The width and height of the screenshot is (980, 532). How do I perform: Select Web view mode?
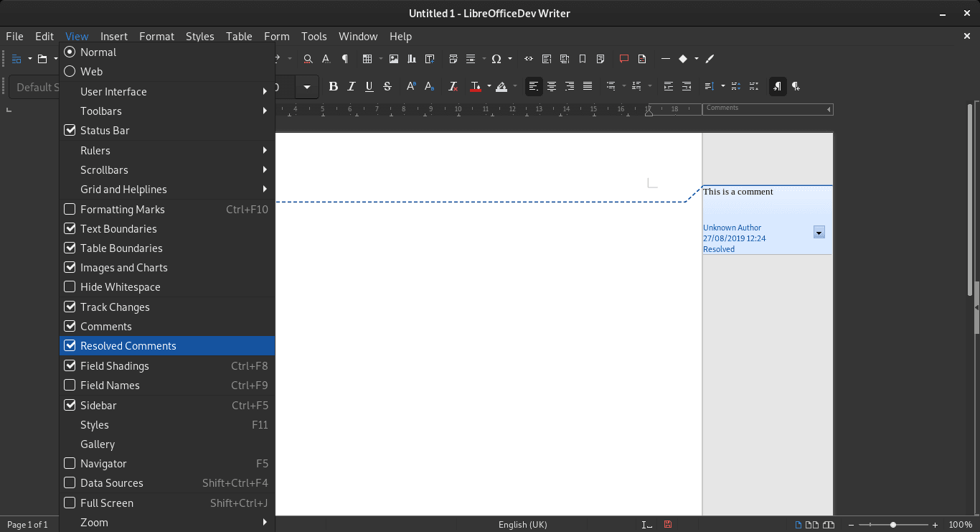point(91,71)
